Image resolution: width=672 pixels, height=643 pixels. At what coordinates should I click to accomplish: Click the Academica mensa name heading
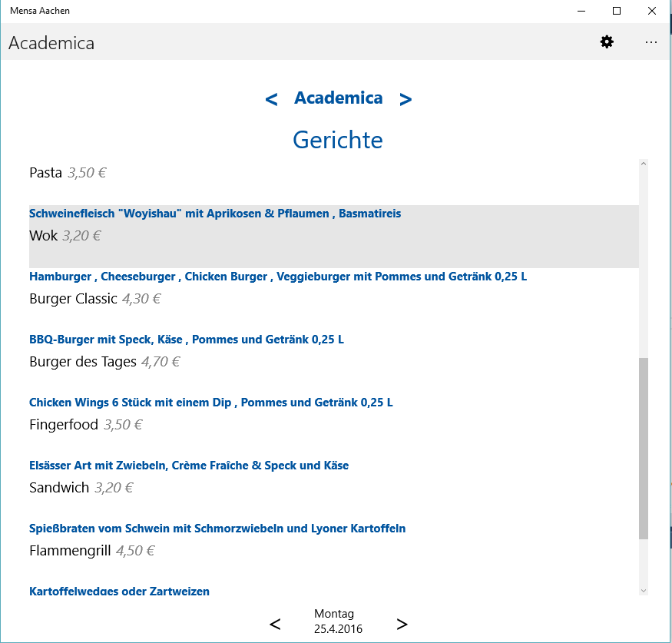pyautogui.click(x=338, y=98)
